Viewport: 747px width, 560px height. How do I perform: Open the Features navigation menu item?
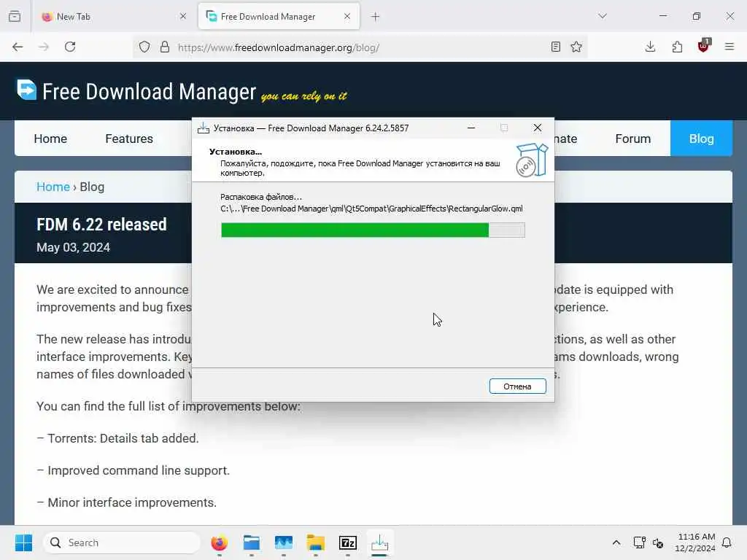[x=129, y=139]
